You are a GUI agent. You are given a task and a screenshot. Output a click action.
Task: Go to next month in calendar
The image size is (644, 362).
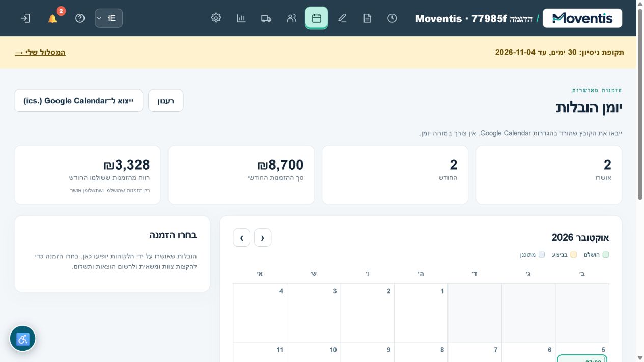[x=242, y=237]
